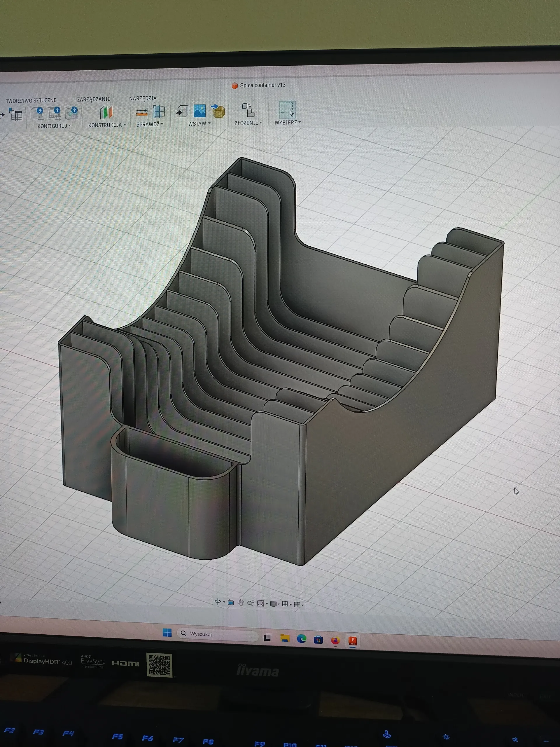Select the Pan hand tool
Image resolution: width=560 pixels, height=747 pixels.
pyautogui.click(x=241, y=603)
